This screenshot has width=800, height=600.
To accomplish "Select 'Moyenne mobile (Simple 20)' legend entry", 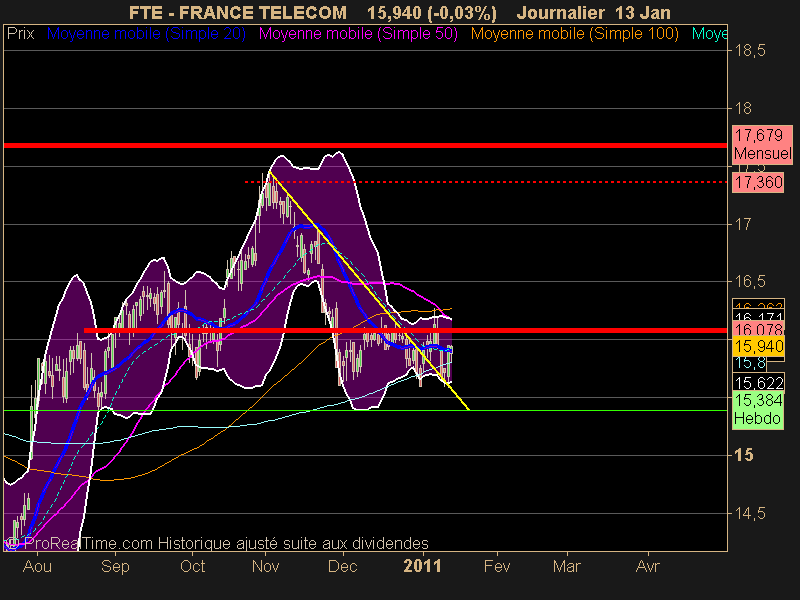I will [146, 34].
